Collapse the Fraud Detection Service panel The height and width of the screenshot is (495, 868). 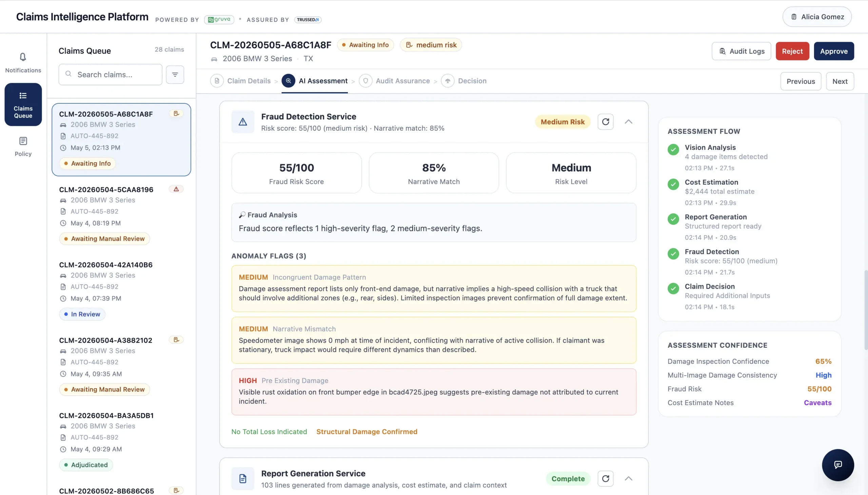[x=629, y=122]
